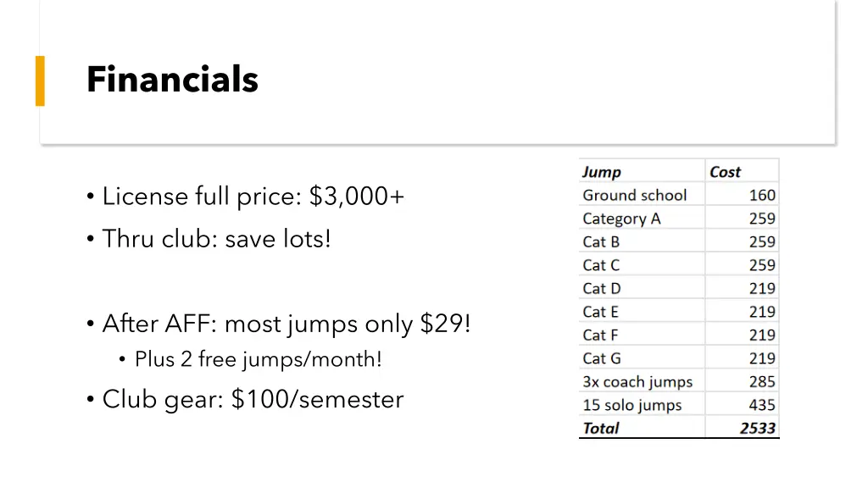The width and height of the screenshot is (868, 488).
Task: Select the Thru club: save lots! bullet
Action: [x=209, y=239]
